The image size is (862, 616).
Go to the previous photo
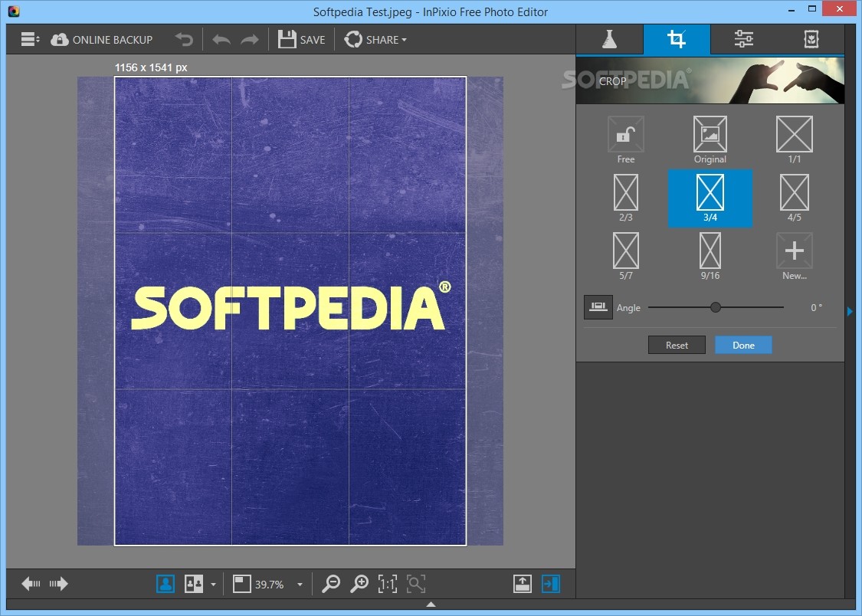tap(31, 584)
